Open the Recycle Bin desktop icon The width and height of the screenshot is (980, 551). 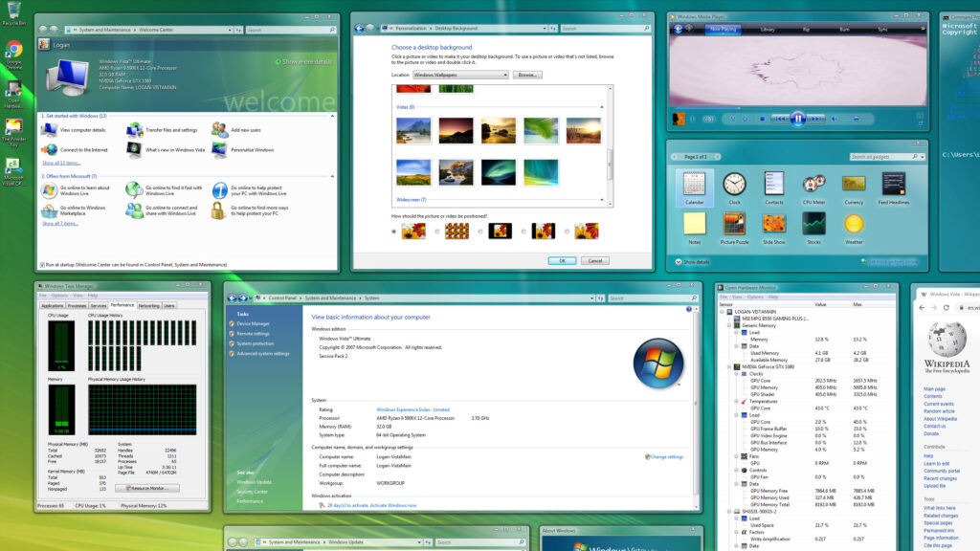pos(13,13)
